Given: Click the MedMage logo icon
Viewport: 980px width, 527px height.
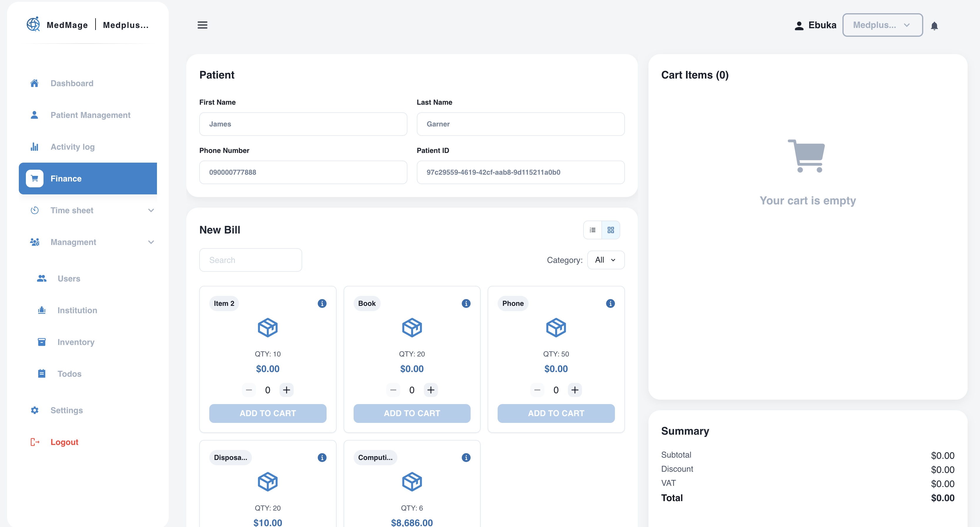Looking at the screenshot, I should pyautogui.click(x=33, y=24).
